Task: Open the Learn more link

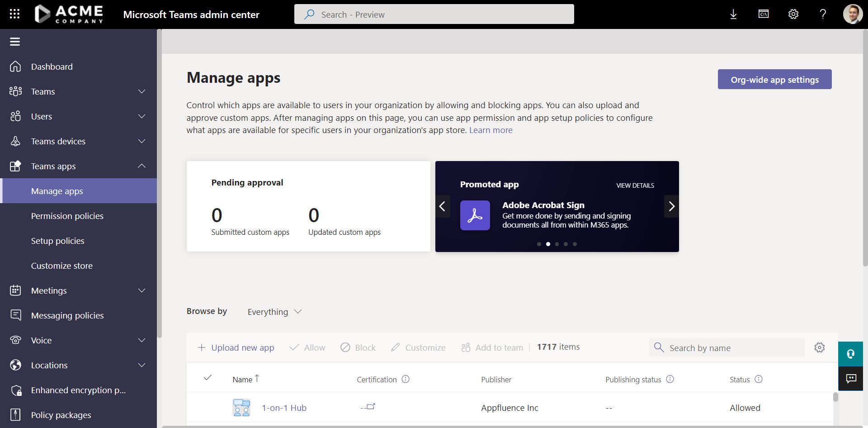Action: click(x=491, y=130)
